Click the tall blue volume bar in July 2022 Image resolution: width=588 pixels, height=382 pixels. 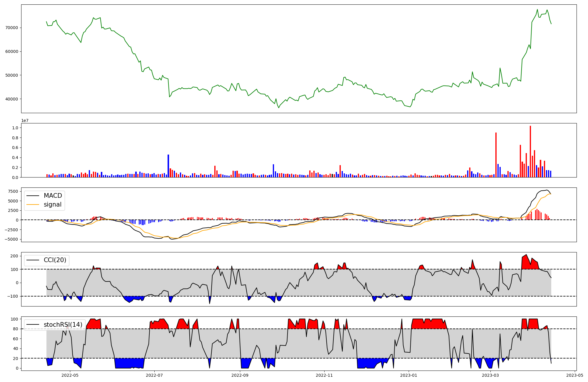click(168, 166)
